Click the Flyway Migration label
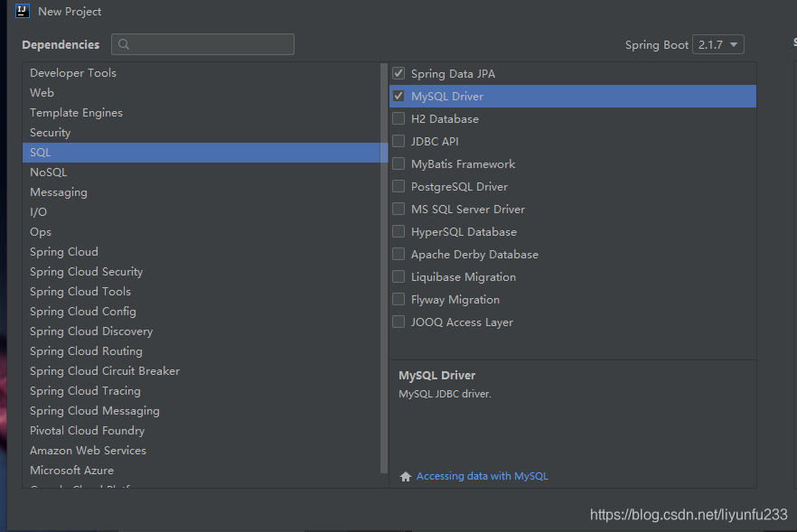The height and width of the screenshot is (532, 797). click(x=455, y=299)
